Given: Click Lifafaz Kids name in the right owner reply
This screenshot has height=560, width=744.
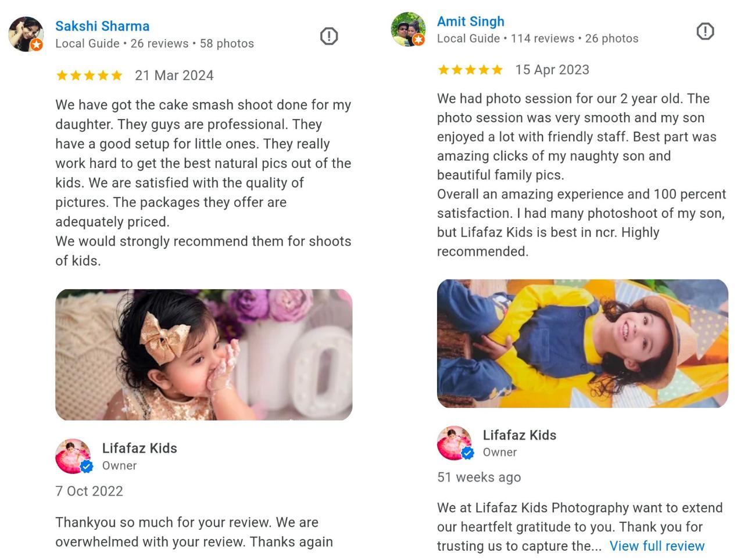Looking at the screenshot, I should (x=520, y=435).
